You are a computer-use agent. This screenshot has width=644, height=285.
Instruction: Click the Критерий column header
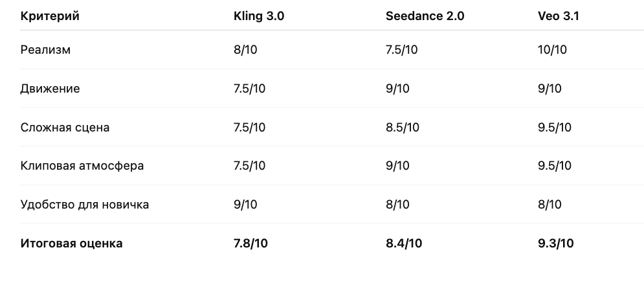50,16
